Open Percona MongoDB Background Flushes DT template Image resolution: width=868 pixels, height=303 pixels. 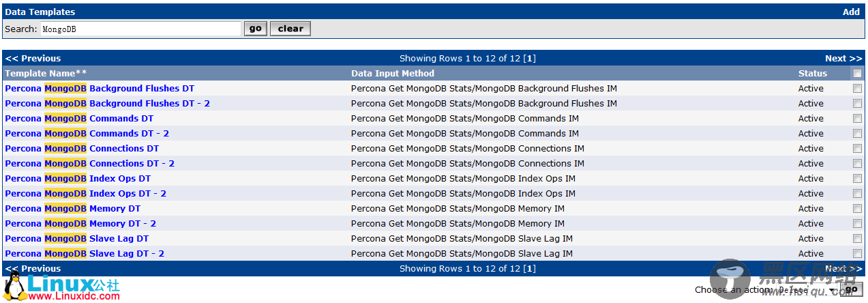click(100, 89)
